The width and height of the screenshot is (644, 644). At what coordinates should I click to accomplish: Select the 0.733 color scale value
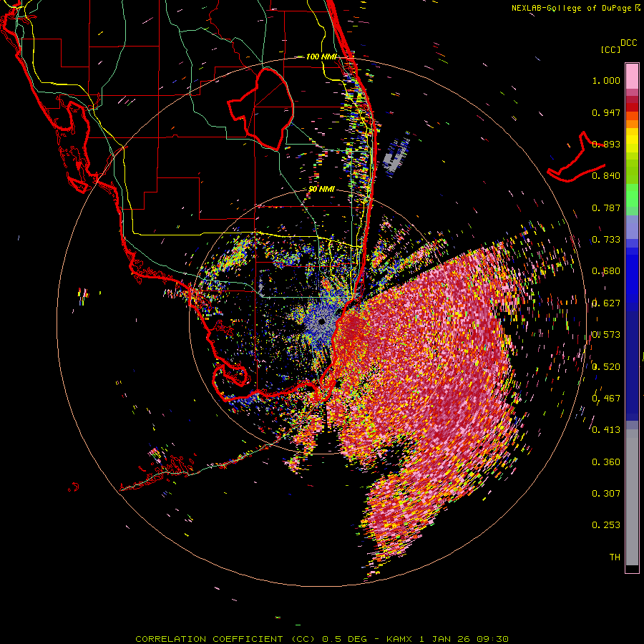[x=606, y=240]
